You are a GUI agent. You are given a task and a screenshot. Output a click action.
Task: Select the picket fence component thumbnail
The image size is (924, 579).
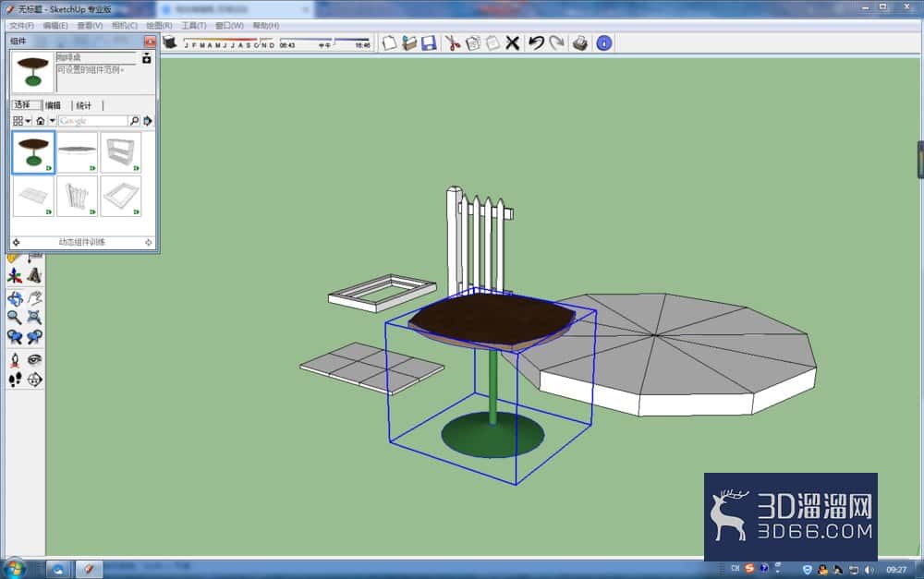tap(78, 196)
